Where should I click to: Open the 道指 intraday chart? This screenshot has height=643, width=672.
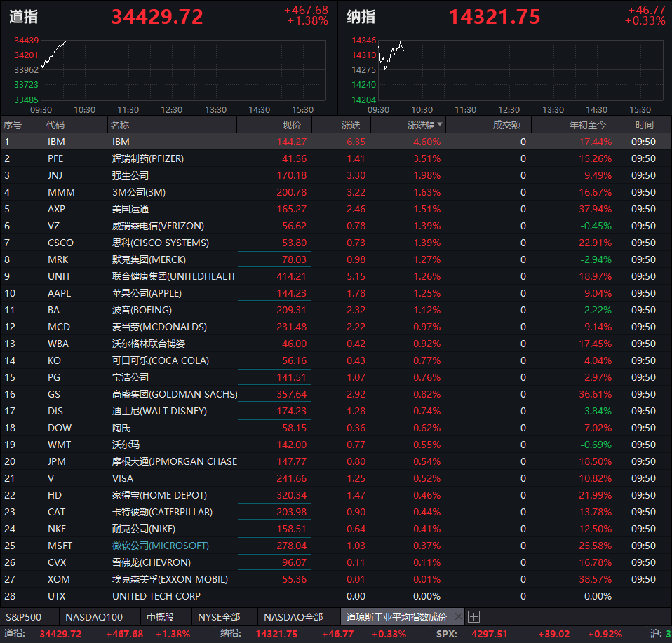point(183,70)
